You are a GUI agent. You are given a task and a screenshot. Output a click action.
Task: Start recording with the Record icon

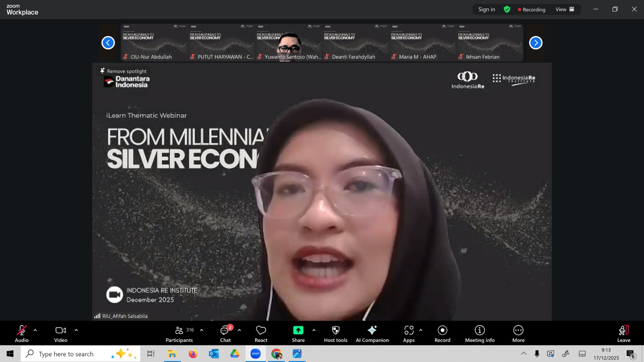pos(442,331)
